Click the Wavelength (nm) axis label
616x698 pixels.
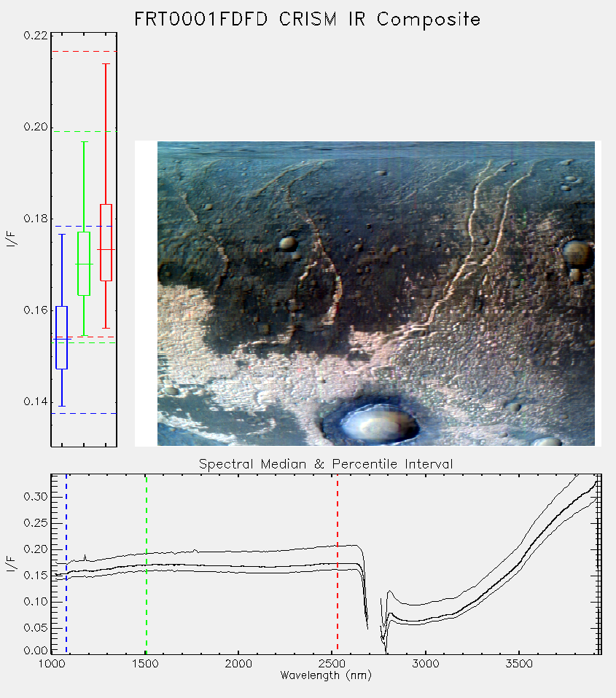[x=326, y=675]
